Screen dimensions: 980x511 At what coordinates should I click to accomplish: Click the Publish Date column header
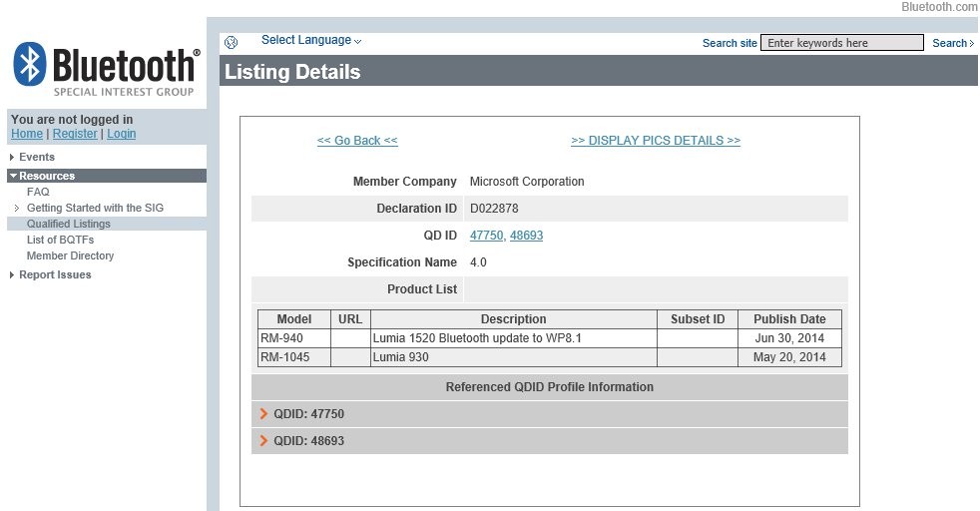pos(790,319)
